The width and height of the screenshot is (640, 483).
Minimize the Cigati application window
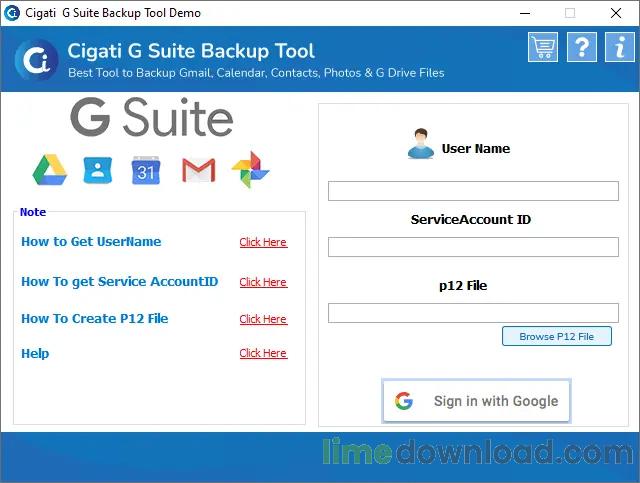524,13
